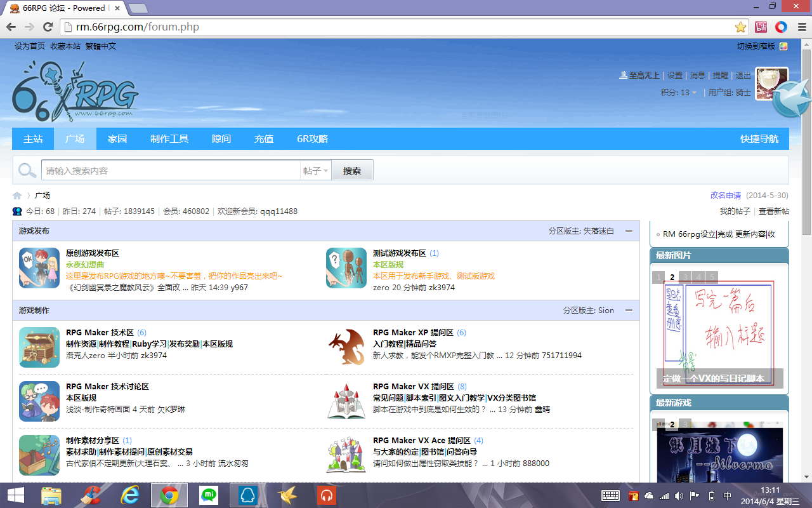Click the 搜索 search button
This screenshot has height=508, width=812.
pyautogui.click(x=352, y=171)
